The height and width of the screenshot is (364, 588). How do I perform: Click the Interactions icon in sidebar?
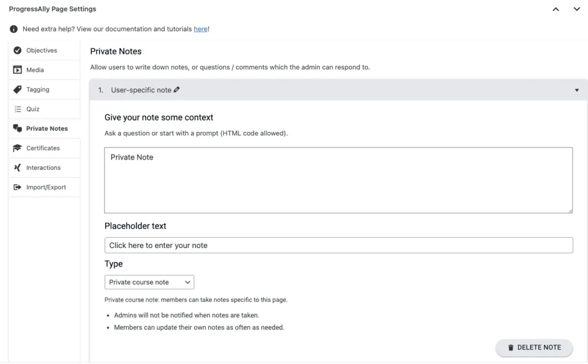pos(17,168)
